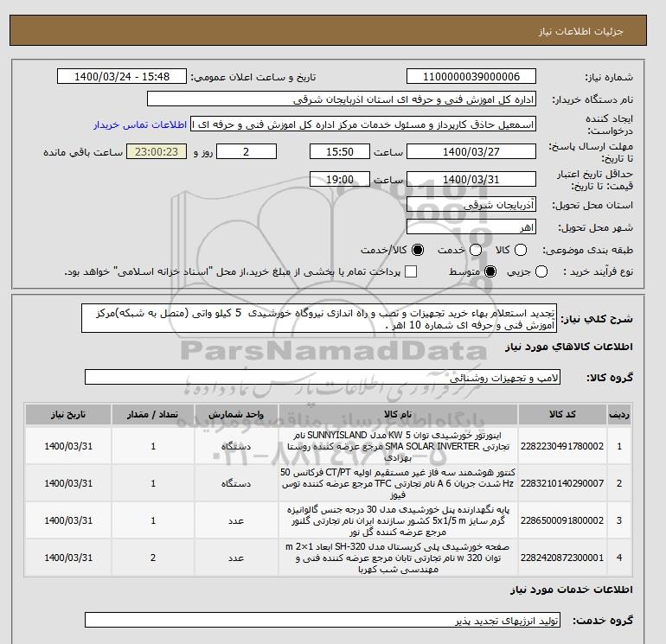Image resolution: width=666 pixels, height=644 pixels.
Task: Click the SUNNYISLAND inverter item name
Action: (x=398, y=446)
